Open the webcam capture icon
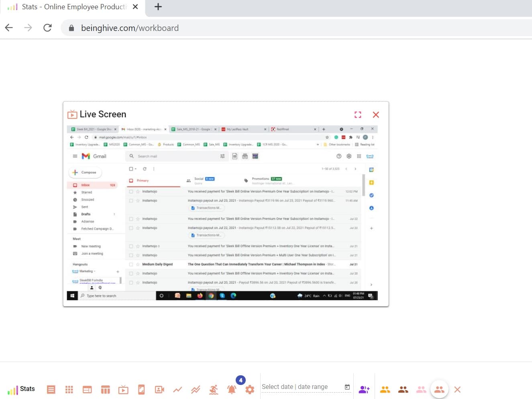Image resolution: width=532 pixels, height=399 pixels. [159, 389]
